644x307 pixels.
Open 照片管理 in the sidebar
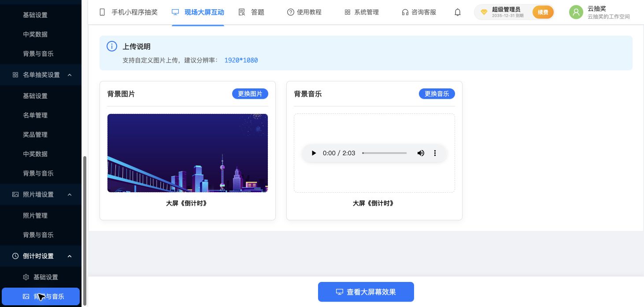(x=35, y=216)
